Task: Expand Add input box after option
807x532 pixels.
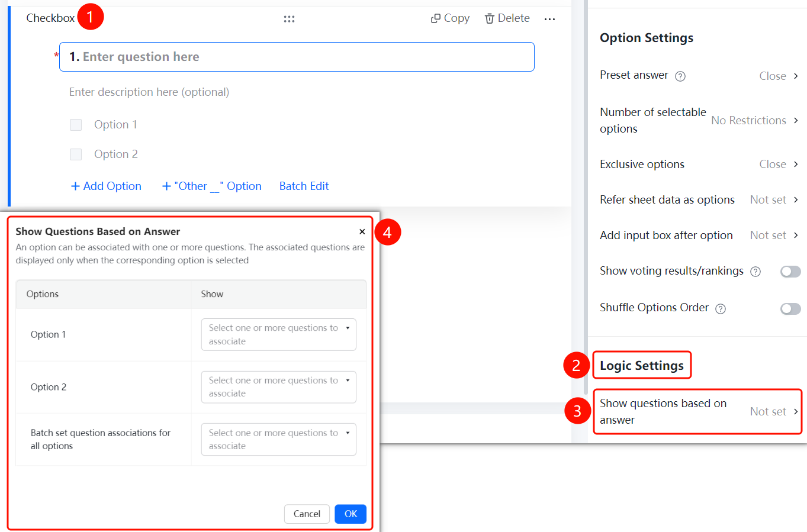Action: point(699,235)
